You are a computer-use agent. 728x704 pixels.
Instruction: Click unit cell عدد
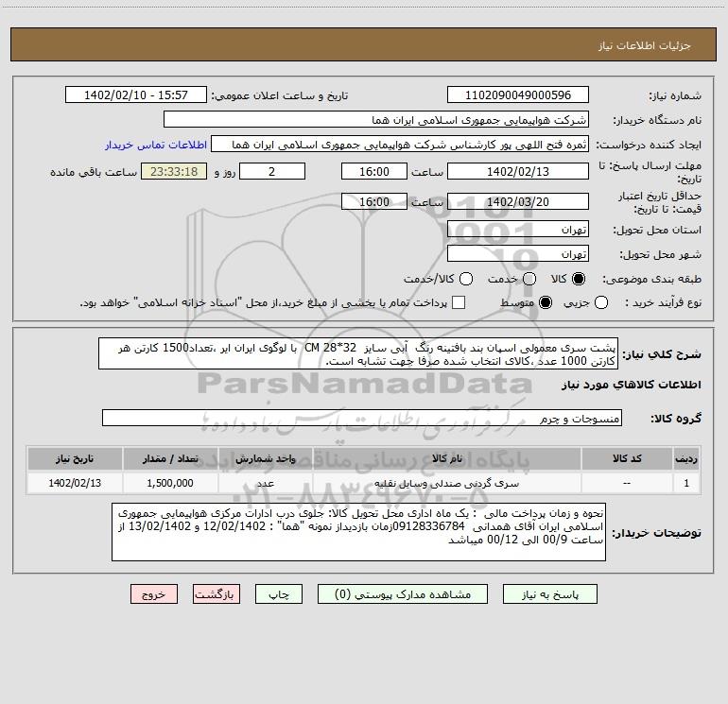[265, 483]
